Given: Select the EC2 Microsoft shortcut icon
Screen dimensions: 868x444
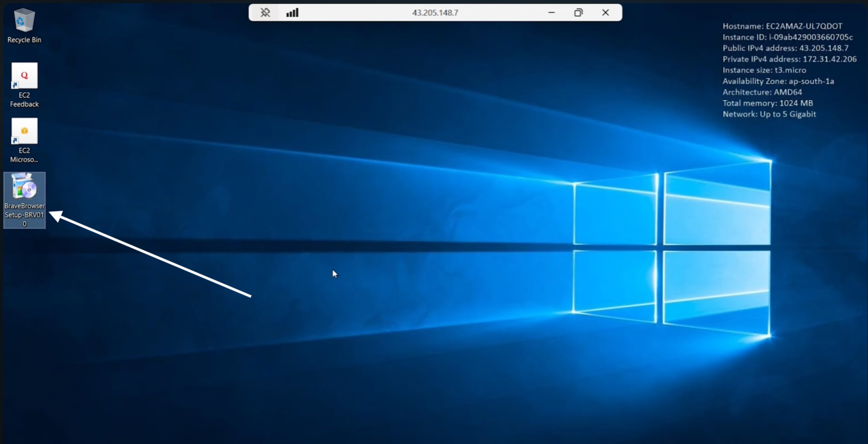Looking at the screenshot, I should [x=24, y=140].
